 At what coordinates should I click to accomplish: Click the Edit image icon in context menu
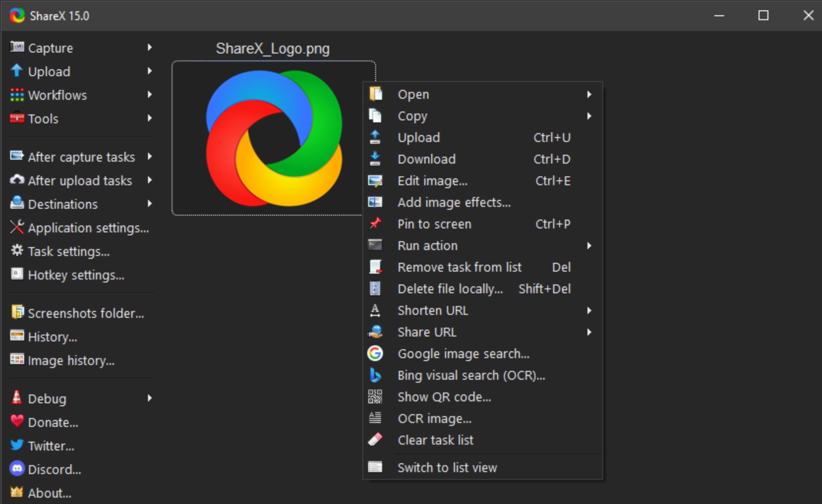click(375, 181)
